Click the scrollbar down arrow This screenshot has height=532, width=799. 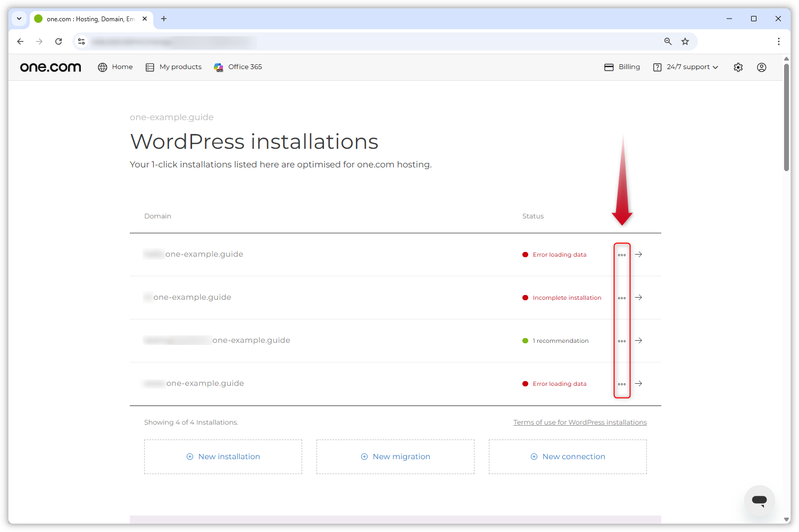coord(786,520)
